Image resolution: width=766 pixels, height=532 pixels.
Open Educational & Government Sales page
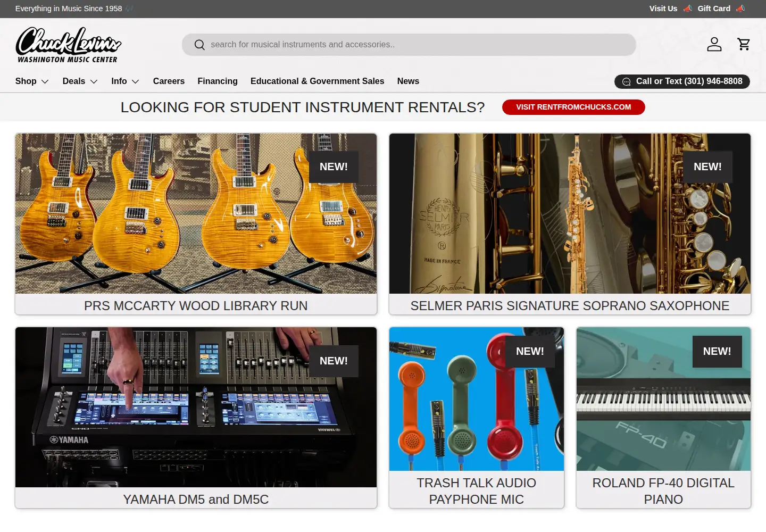317,81
